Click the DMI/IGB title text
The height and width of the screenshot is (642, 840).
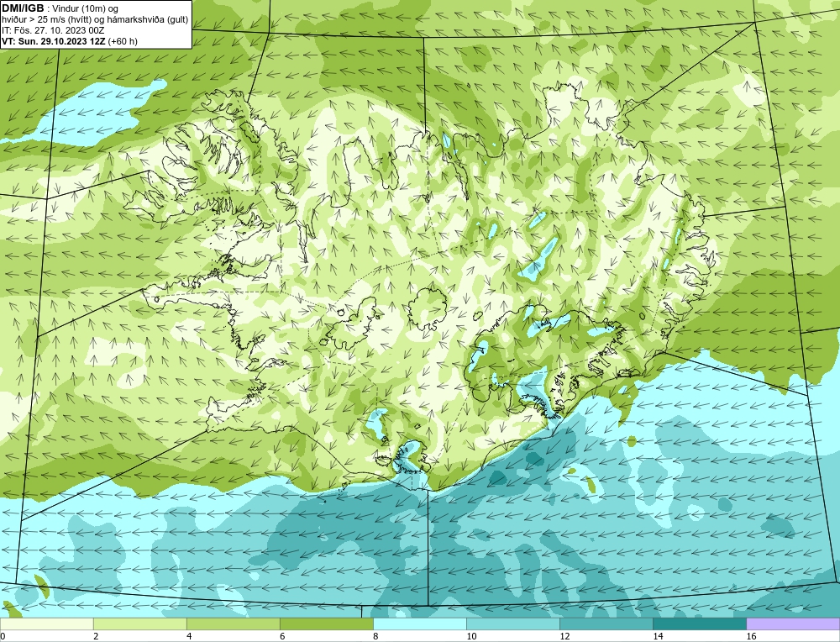23,8
